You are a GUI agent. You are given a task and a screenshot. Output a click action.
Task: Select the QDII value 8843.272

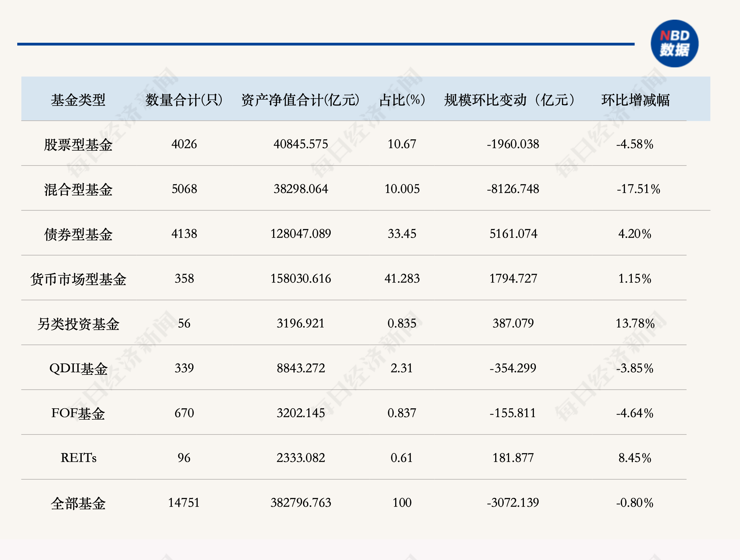pos(301,368)
